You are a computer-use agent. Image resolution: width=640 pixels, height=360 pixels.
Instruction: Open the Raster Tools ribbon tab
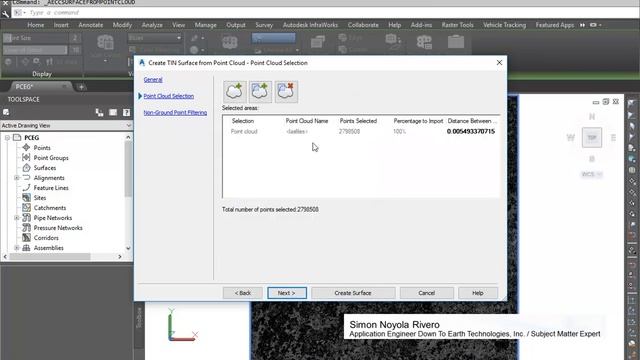(x=457, y=25)
